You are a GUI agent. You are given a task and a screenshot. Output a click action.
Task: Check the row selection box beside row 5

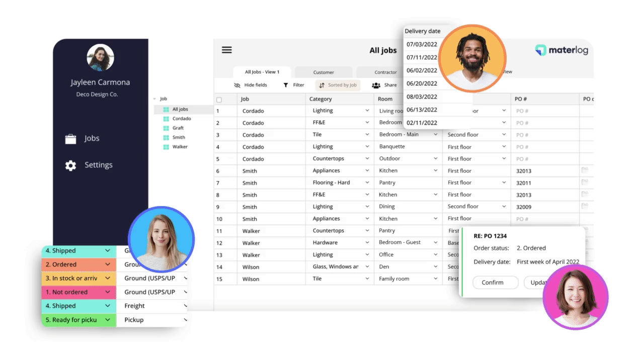click(218, 158)
